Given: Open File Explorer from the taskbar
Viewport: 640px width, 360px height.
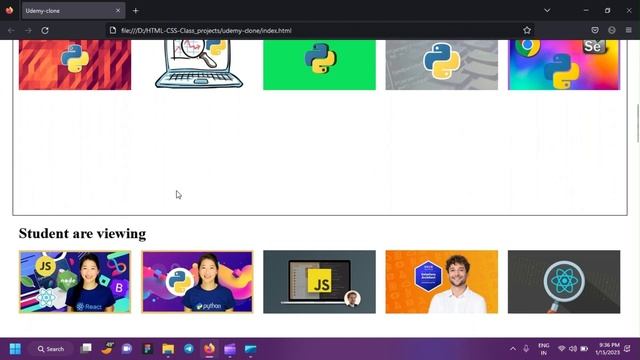Looking at the screenshot, I should 168,349.
